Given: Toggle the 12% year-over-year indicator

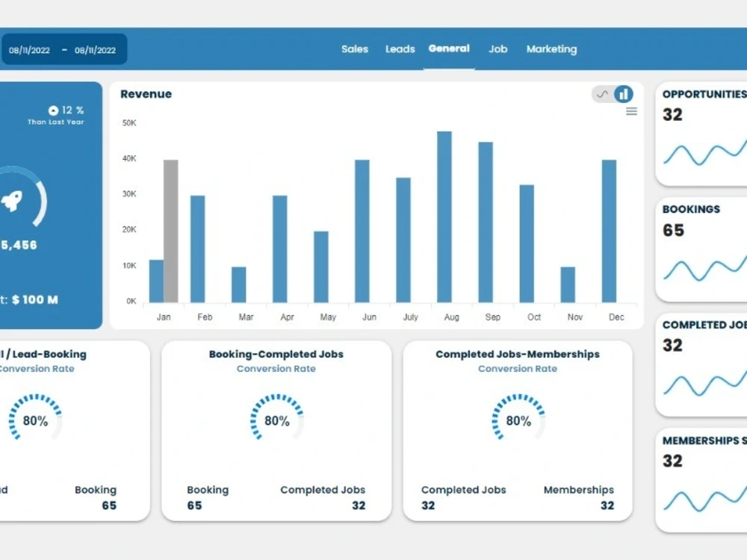Looking at the screenshot, I should [66, 109].
